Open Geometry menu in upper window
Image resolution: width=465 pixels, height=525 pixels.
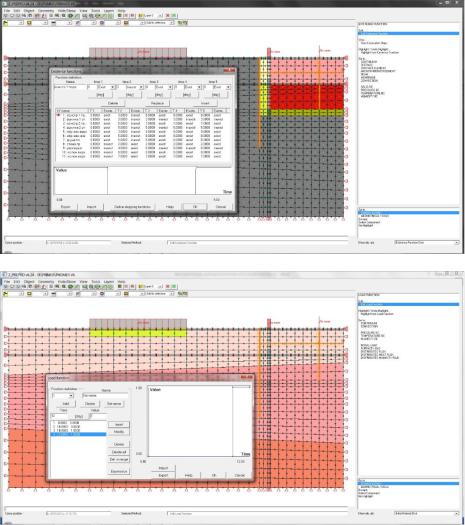click(x=46, y=11)
